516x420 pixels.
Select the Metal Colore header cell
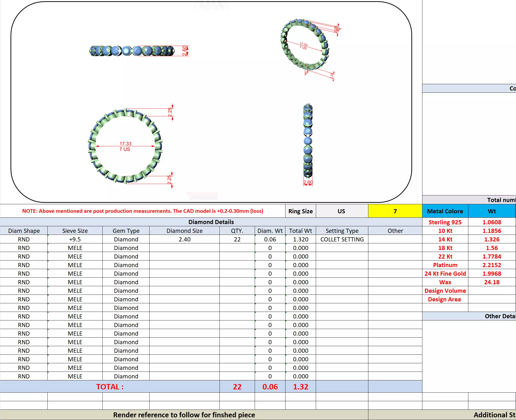(445, 211)
